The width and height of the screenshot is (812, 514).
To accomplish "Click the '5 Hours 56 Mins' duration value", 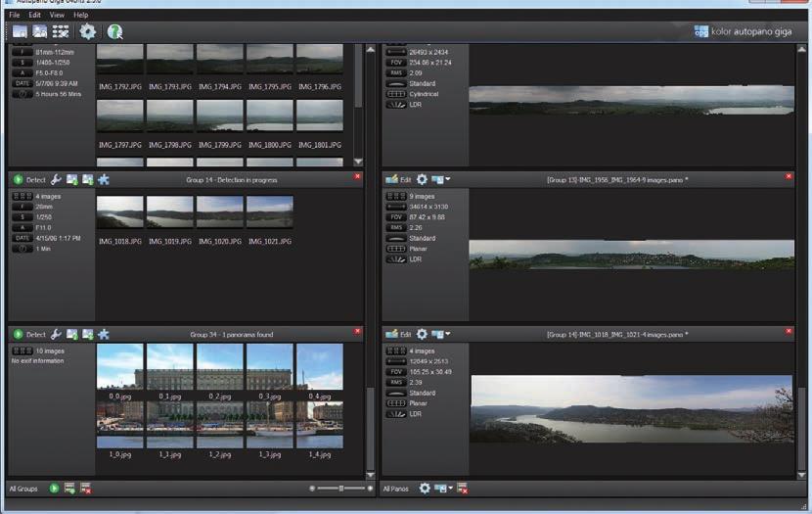I will coord(59,94).
